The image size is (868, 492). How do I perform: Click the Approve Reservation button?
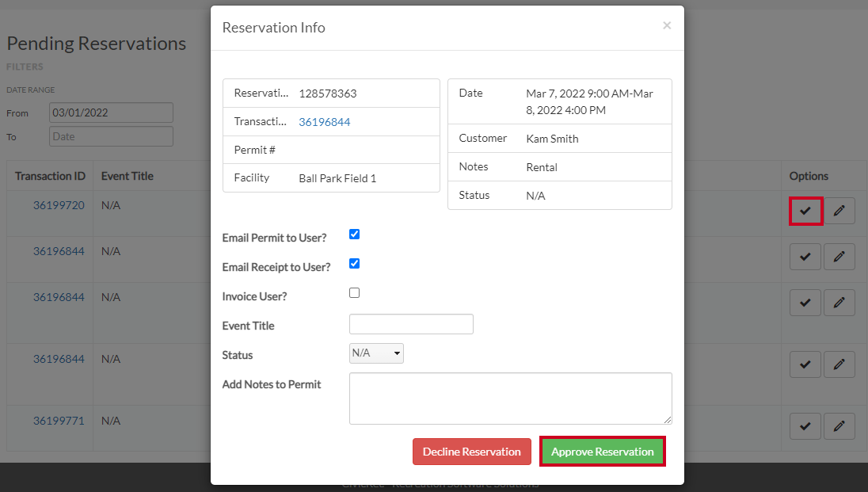tap(602, 452)
